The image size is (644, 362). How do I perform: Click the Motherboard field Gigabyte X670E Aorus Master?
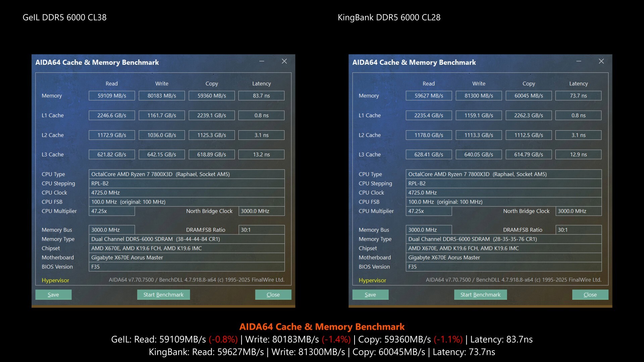(x=186, y=257)
